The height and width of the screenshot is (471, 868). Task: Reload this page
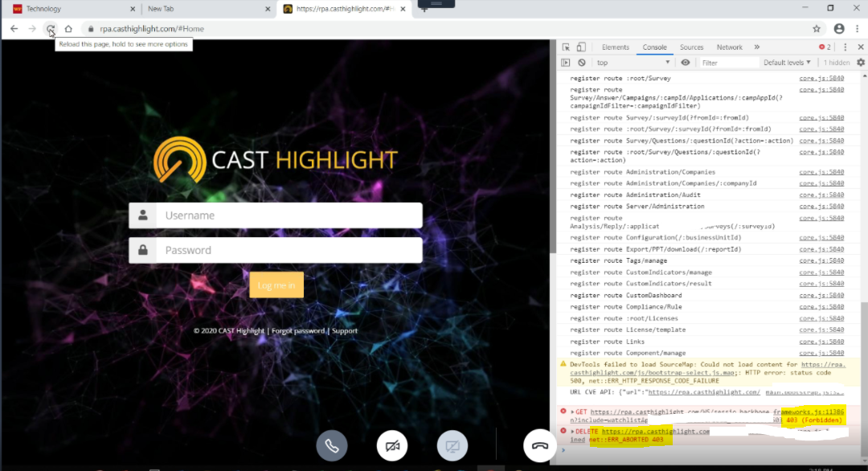[51, 29]
